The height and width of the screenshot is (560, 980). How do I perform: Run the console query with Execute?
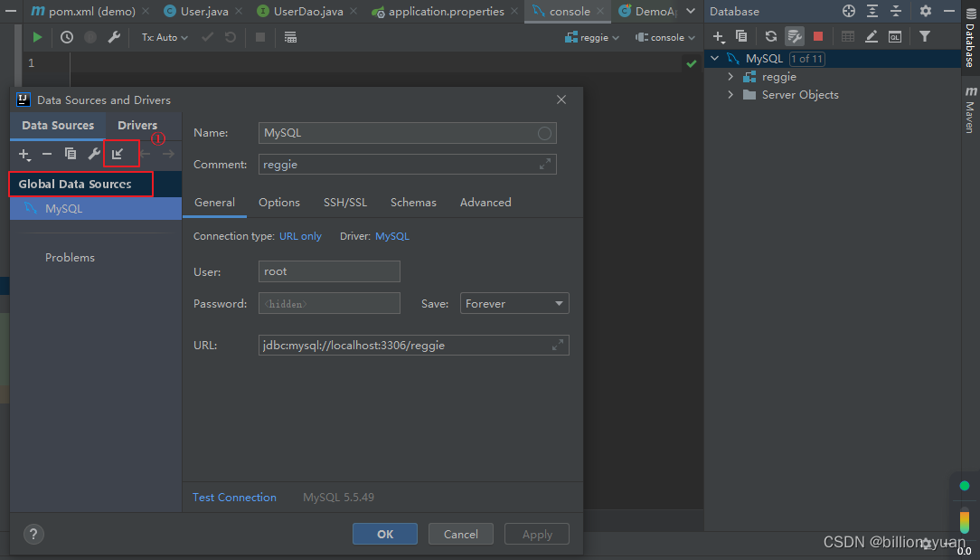coord(37,37)
